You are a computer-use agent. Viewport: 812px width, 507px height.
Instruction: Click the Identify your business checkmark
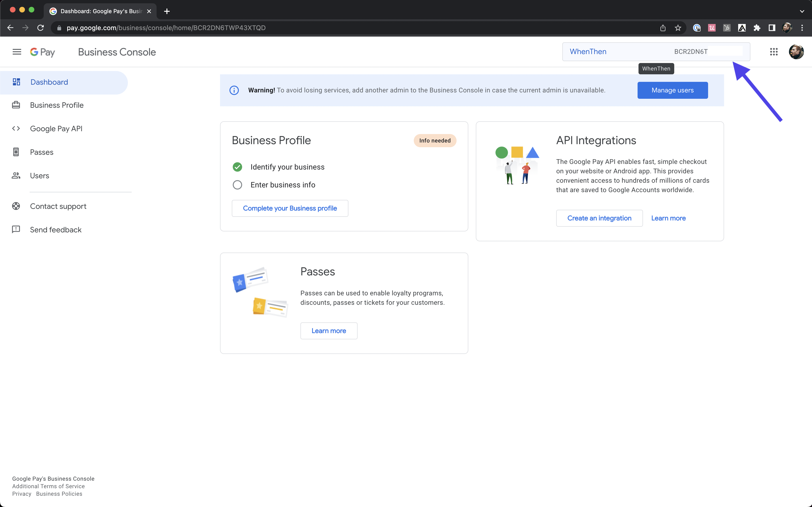click(x=238, y=167)
